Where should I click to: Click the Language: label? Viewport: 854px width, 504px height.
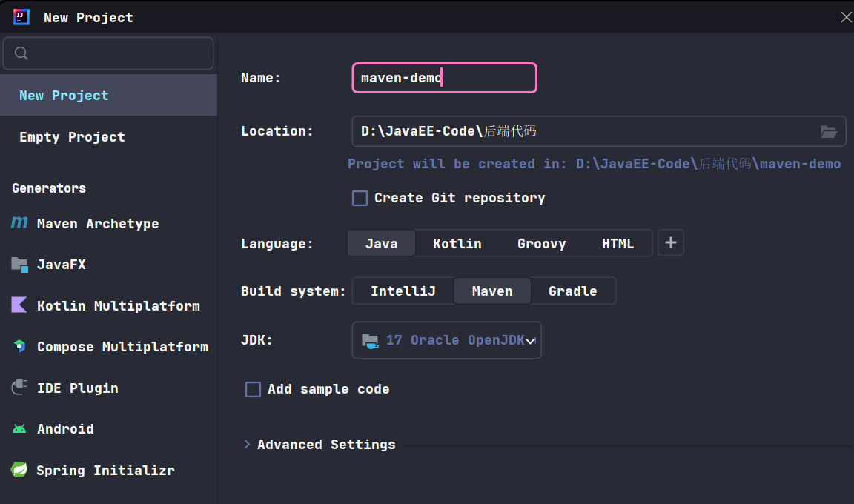(277, 243)
